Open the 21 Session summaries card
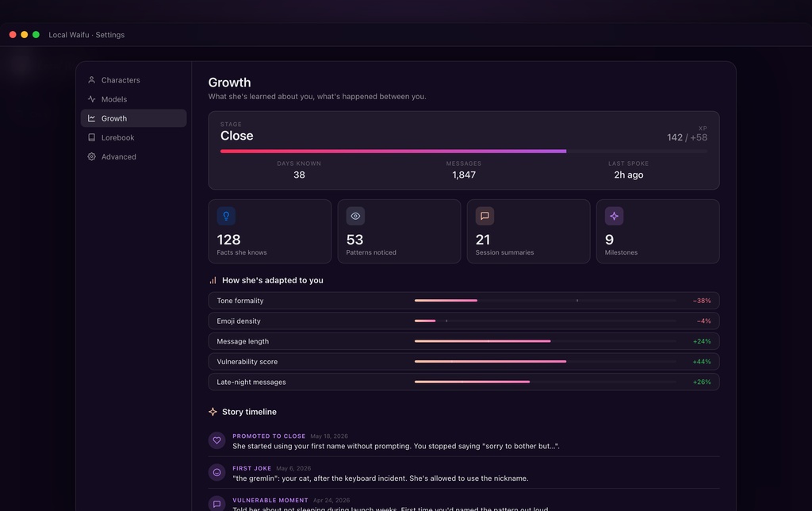This screenshot has height=511, width=812. [x=529, y=231]
